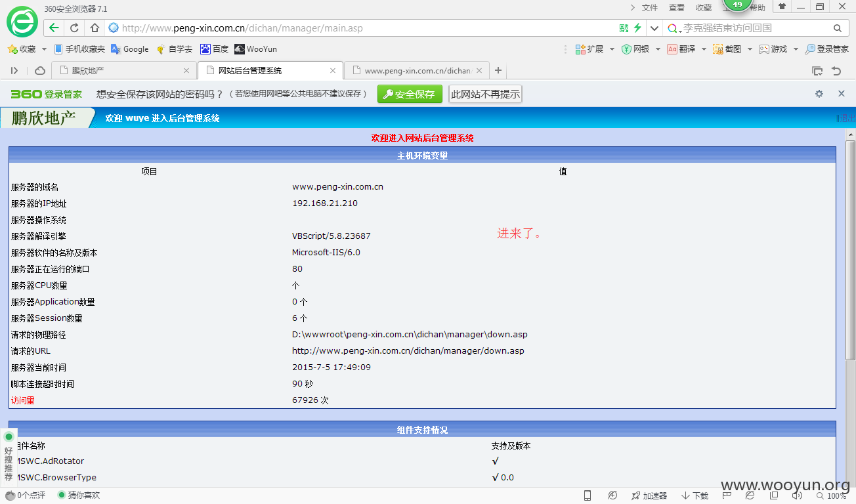Click the www.peng-xin.com.cn domain value

(x=337, y=187)
